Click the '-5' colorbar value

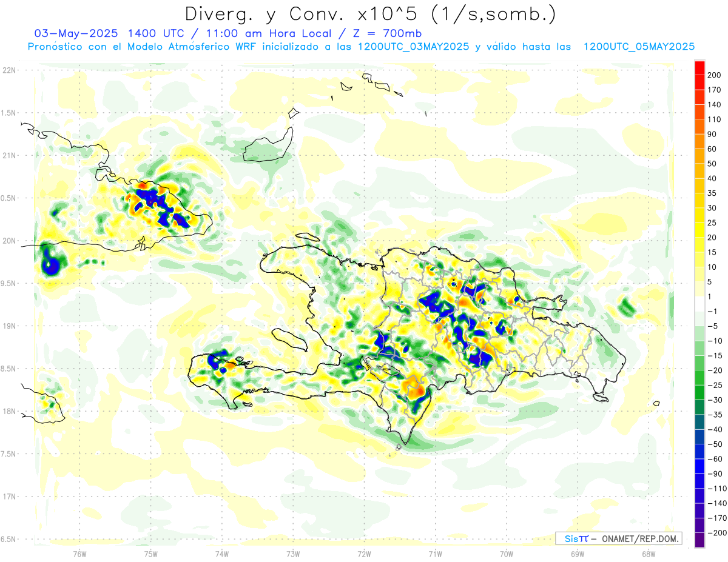(x=713, y=326)
